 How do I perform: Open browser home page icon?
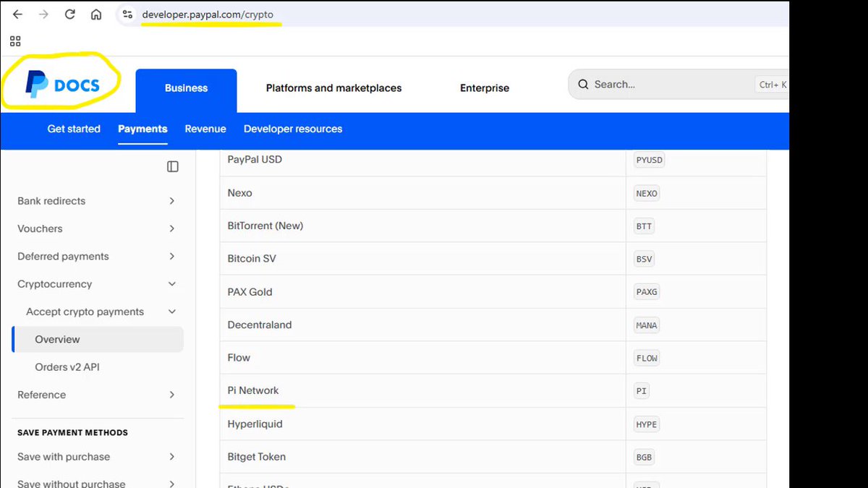pyautogui.click(x=96, y=14)
